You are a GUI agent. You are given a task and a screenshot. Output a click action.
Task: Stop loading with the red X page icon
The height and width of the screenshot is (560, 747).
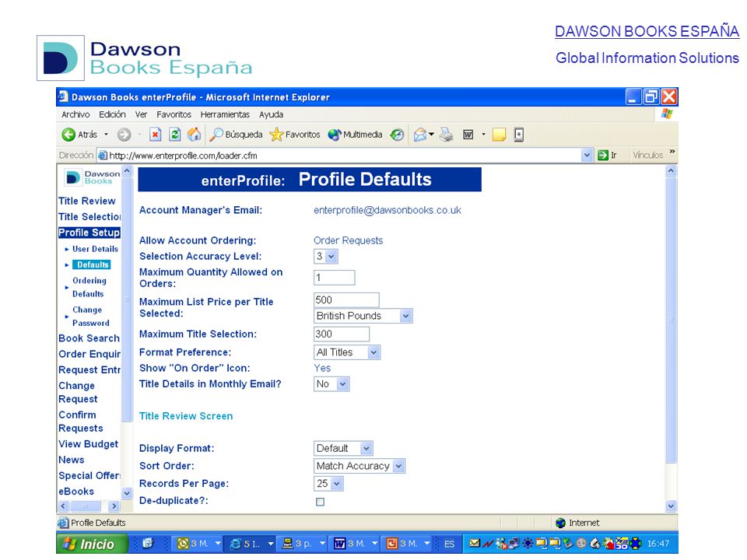pyautogui.click(x=156, y=135)
